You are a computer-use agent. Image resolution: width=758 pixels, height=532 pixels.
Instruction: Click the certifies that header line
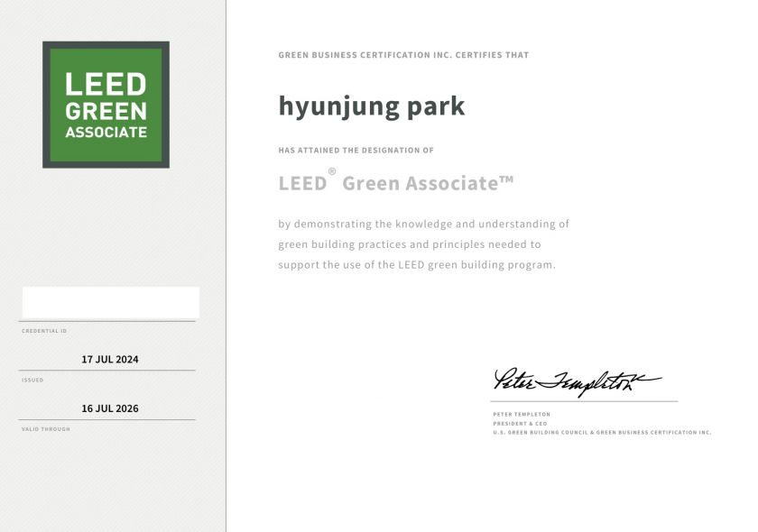[x=403, y=55]
